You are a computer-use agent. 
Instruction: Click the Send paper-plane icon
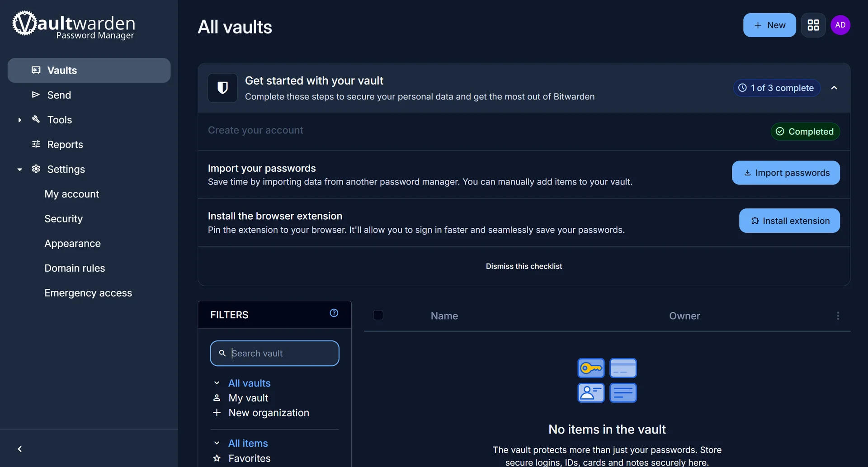point(36,95)
